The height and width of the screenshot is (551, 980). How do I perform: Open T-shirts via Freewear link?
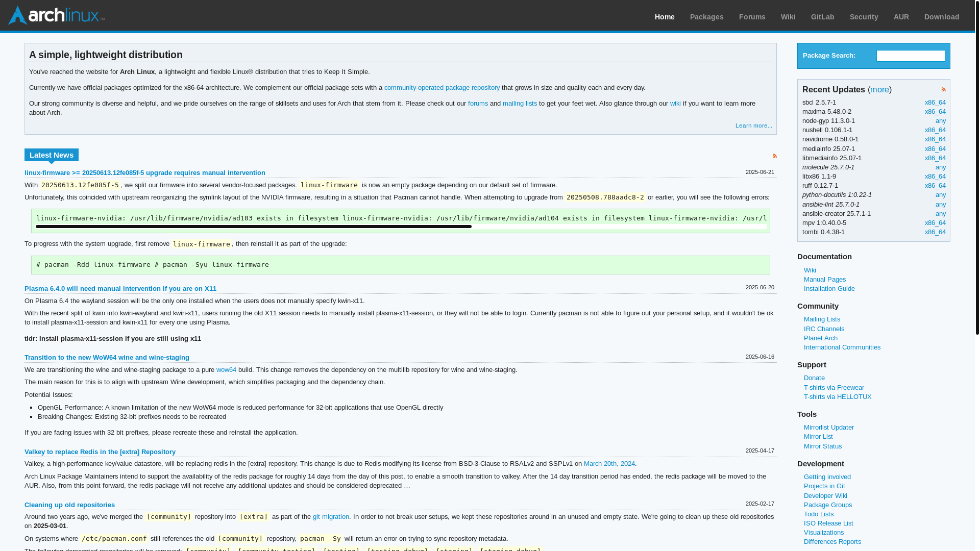tap(834, 388)
